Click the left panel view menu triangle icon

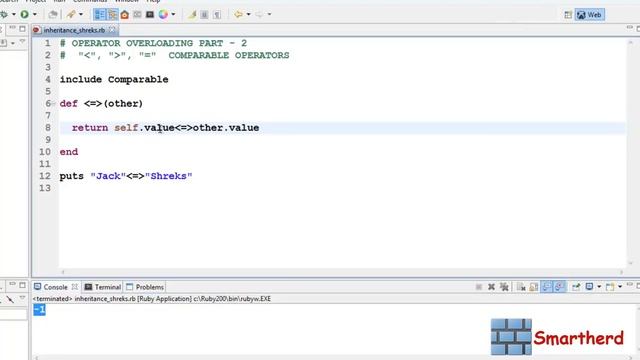[x=22, y=42]
